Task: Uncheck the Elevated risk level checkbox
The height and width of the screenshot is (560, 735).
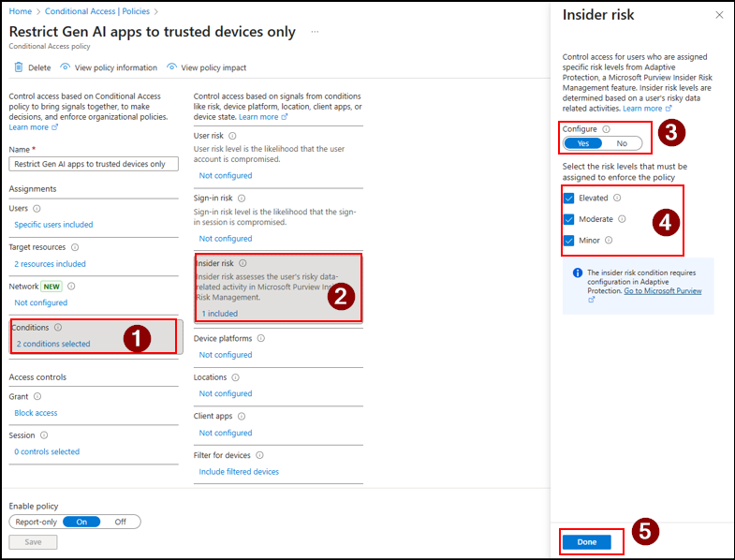Action: pyautogui.click(x=569, y=199)
